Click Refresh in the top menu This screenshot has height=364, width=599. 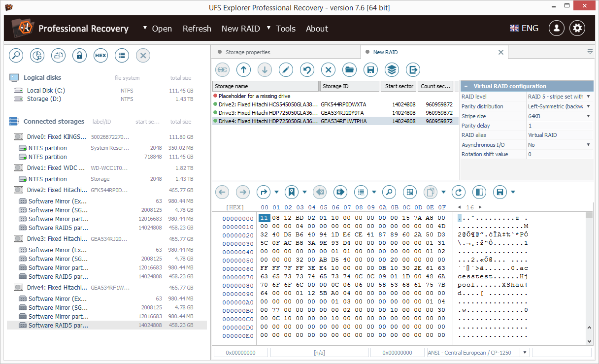tap(197, 29)
